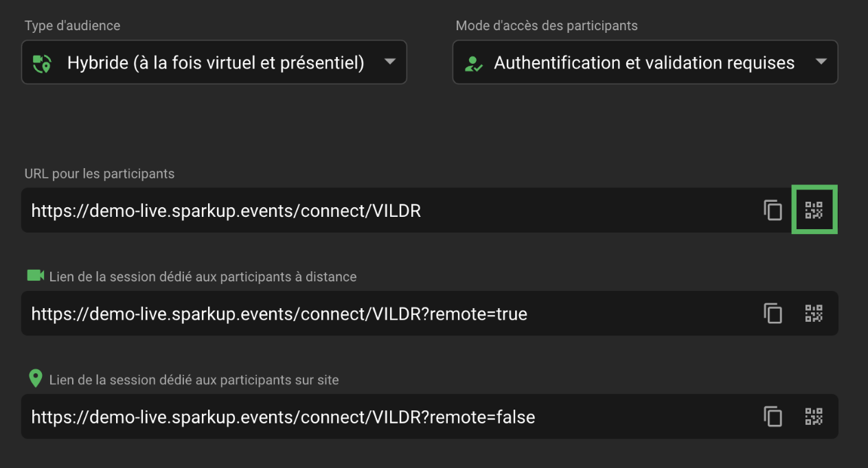Click "Lien de la session" à distance label
Viewport: 868px width, 468px height.
(203, 277)
